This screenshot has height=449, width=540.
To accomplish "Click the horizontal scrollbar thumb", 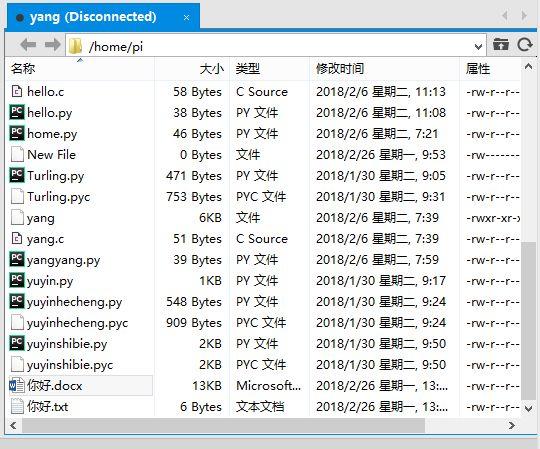I will [x=224, y=425].
